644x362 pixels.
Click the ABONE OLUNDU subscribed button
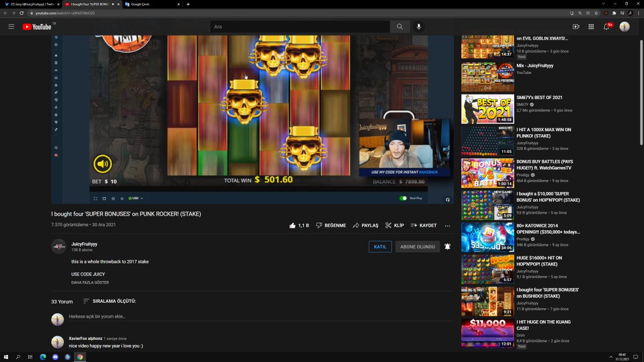(418, 247)
